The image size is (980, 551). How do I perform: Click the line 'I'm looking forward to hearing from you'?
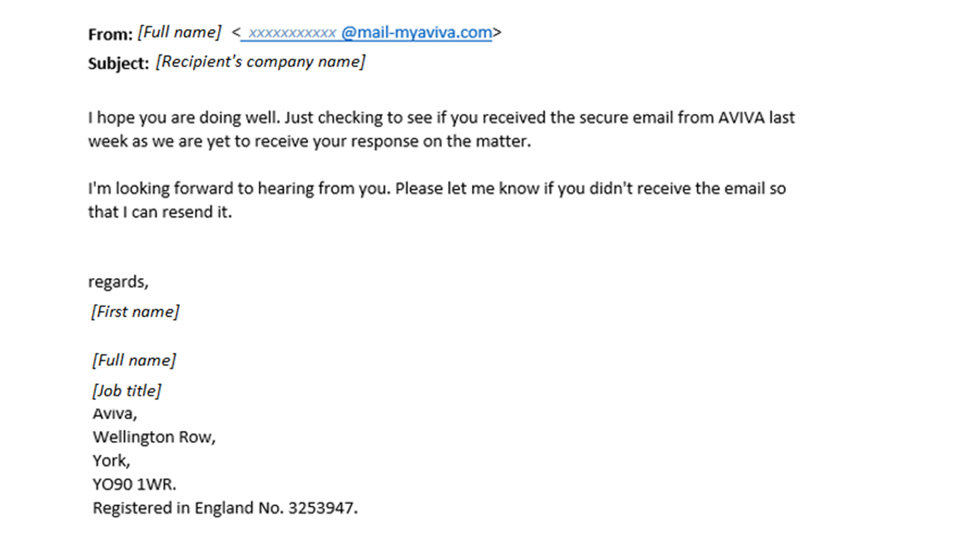pos(239,189)
